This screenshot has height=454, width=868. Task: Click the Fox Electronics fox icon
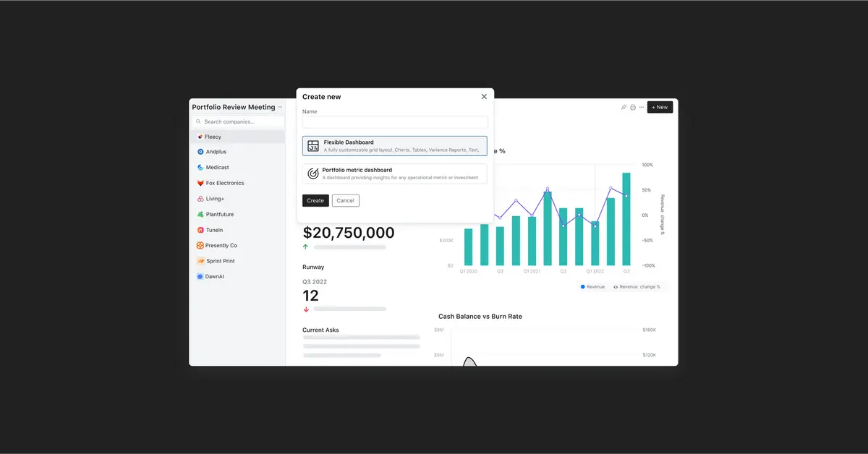(x=200, y=183)
